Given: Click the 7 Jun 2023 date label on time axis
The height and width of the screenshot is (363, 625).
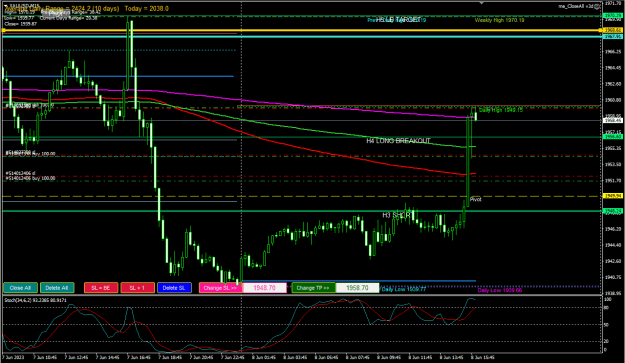Looking at the screenshot, I should tap(13, 357).
